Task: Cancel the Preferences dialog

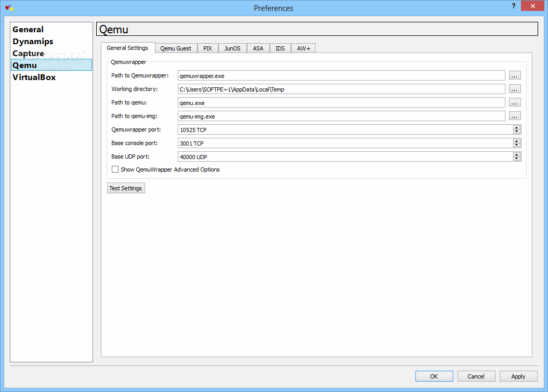Action: (476, 376)
